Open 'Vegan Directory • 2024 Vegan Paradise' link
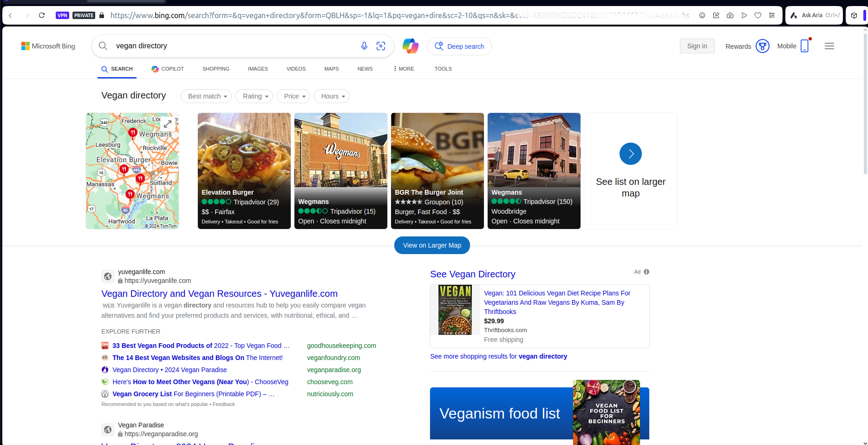The width and height of the screenshot is (868, 445). [x=170, y=370]
